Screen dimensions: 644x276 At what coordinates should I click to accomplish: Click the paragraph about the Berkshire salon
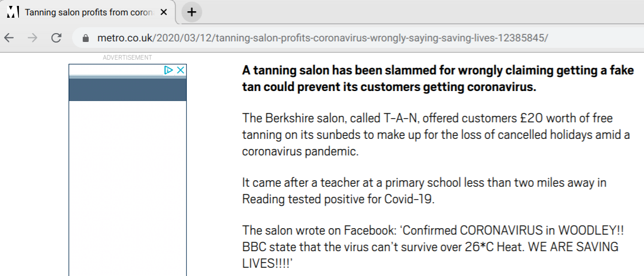click(436, 135)
